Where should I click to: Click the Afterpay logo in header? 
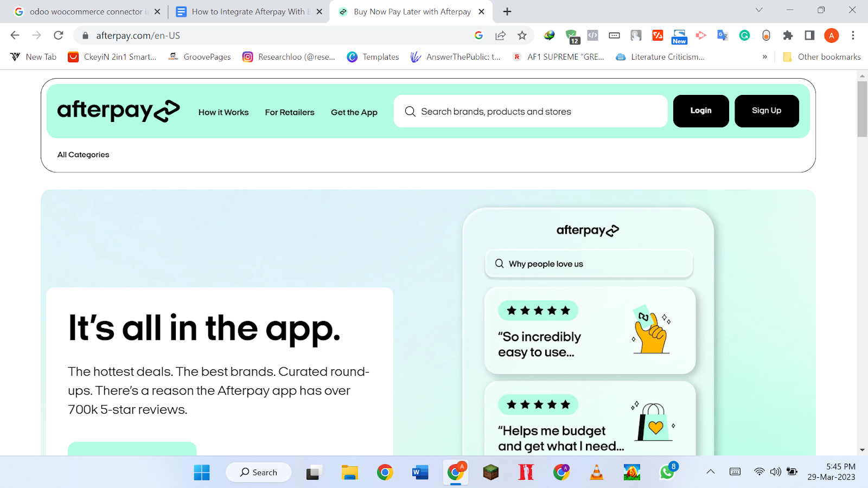point(118,111)
